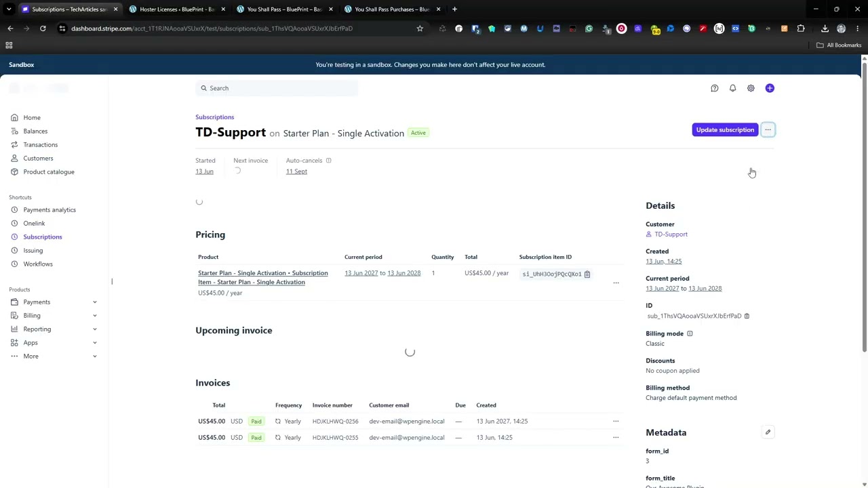Image resolution: width=868 pixels, height=488 pixels.
Task: Click the browser address bar URL
Action: click(x=212, y=28)
